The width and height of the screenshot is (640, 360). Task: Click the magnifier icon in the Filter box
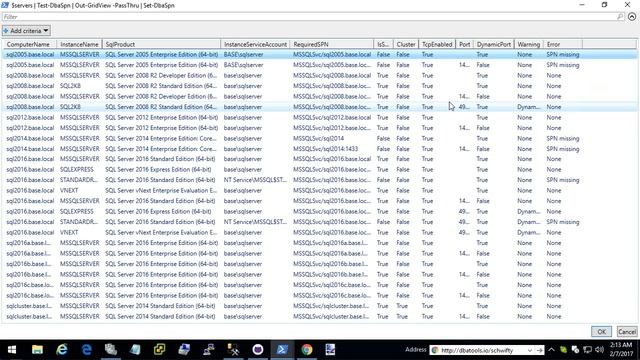(620, 17)
